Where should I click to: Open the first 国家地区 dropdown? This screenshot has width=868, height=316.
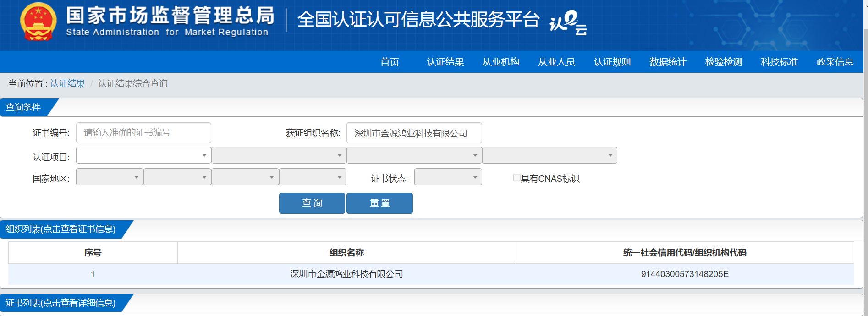[110, 177]
